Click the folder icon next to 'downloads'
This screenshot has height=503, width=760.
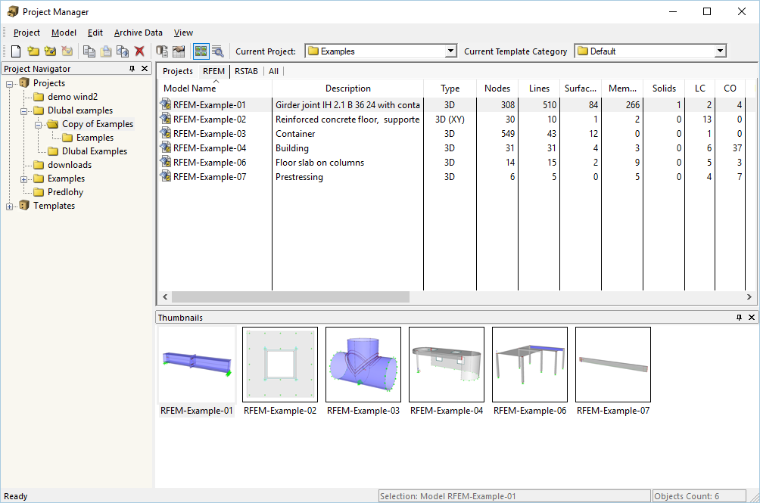coord(39,165)
